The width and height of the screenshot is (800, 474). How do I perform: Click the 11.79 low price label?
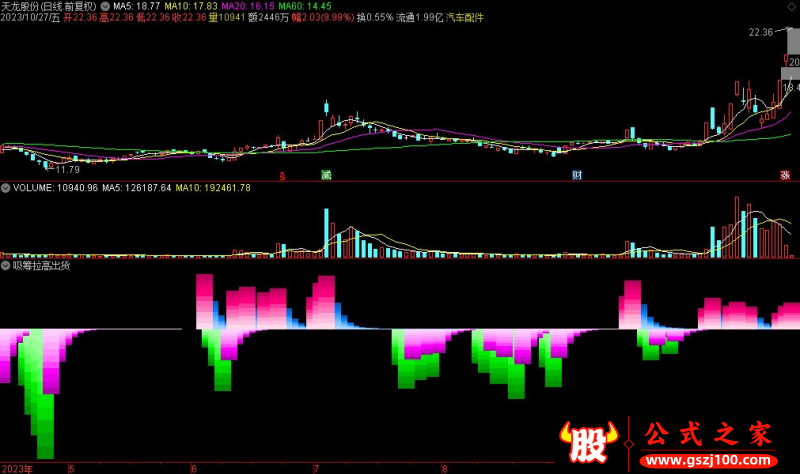coord(68,170)
